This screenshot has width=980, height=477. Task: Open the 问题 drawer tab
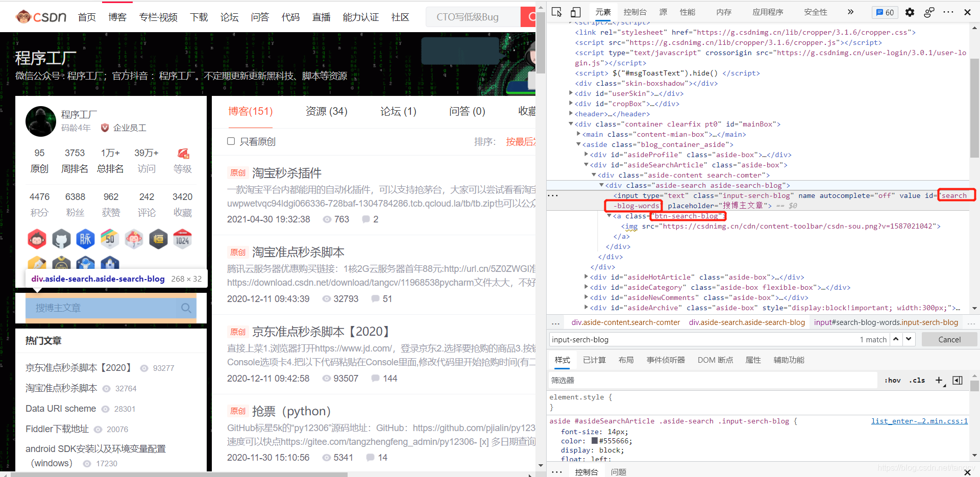pyautogui.click(x=619, y=472)
